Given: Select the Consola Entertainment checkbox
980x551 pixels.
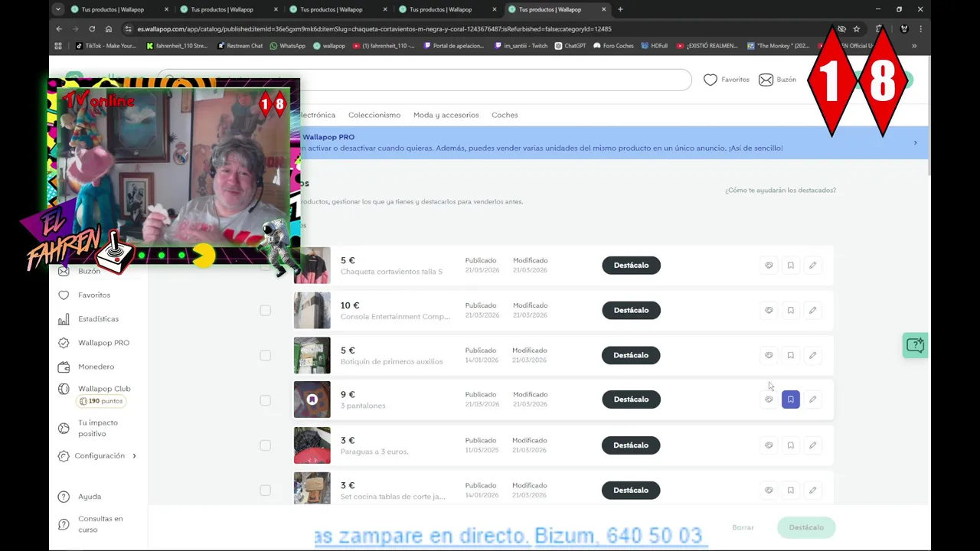Looking at the screenshot, I should (265, 311).
